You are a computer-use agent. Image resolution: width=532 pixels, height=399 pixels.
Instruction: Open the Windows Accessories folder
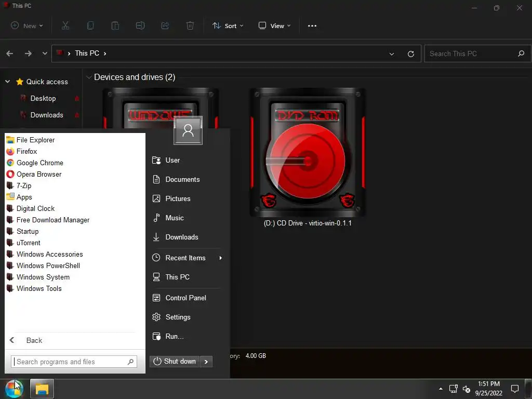pyautogui.click(x=45, y=254)
